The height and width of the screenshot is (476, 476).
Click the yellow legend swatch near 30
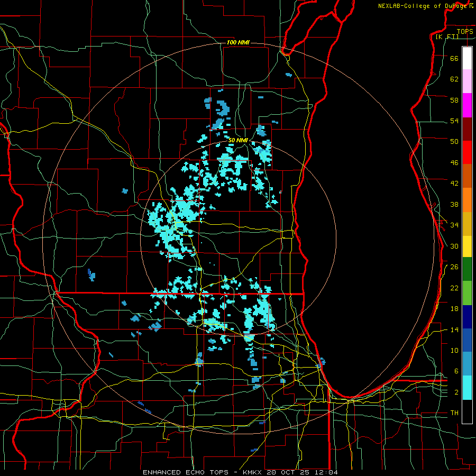467,246
